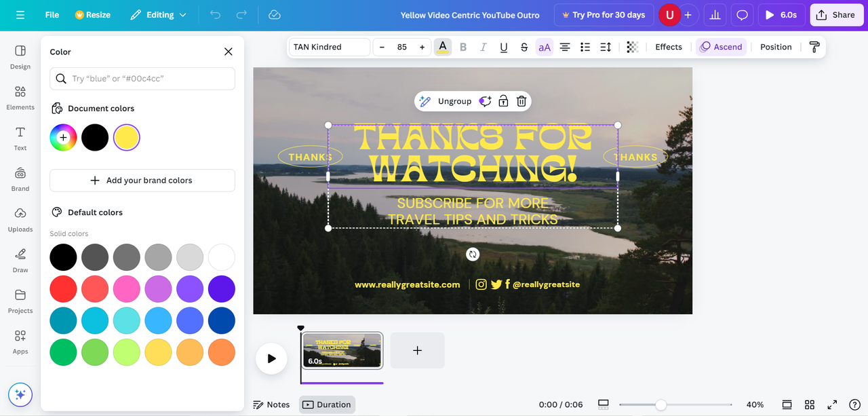This screenshot has width=868, height=416.
Task: Open the Draw sidebar tab
Action: (x=20, y=261)
